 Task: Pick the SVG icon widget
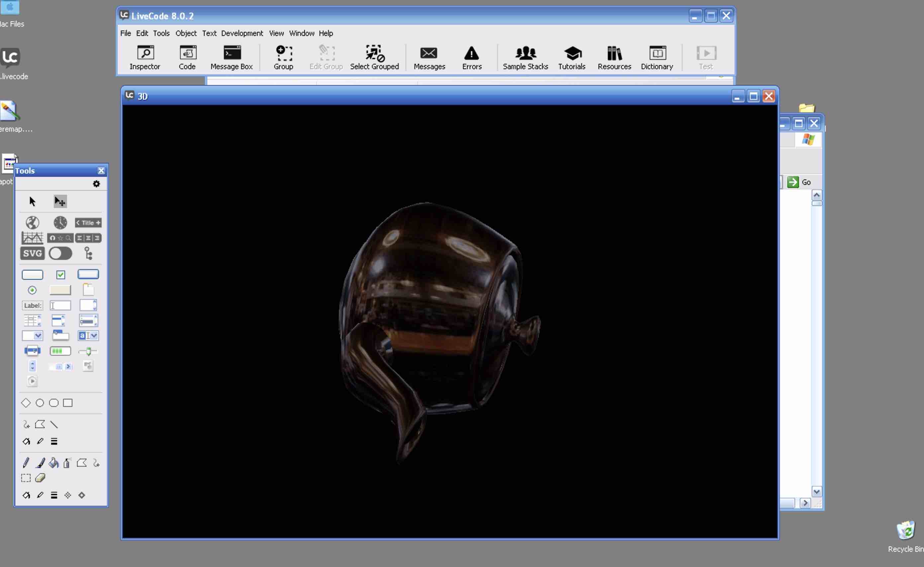point(32,253)
